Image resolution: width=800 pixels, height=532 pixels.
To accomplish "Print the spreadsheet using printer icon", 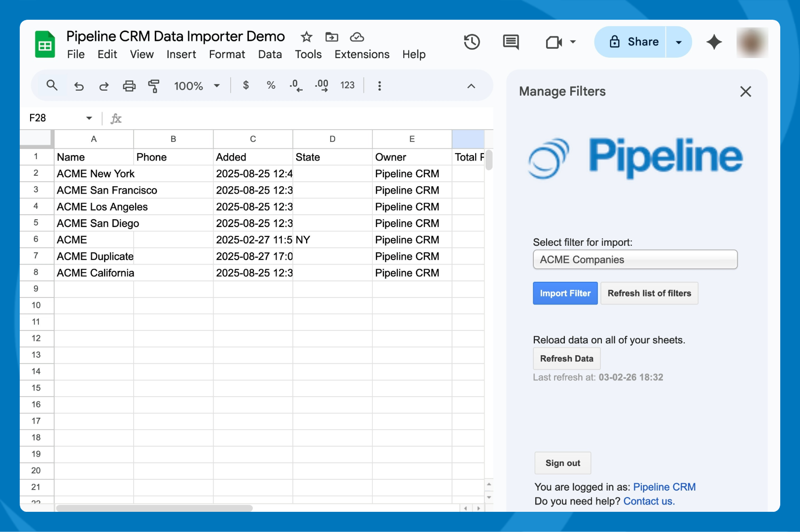I will (x=129, y=86).
